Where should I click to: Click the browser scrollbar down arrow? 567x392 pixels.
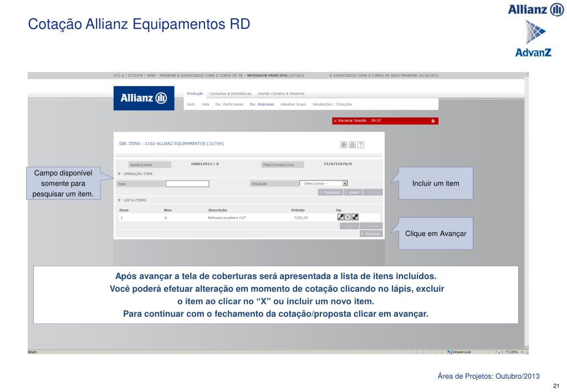point(527,347)
